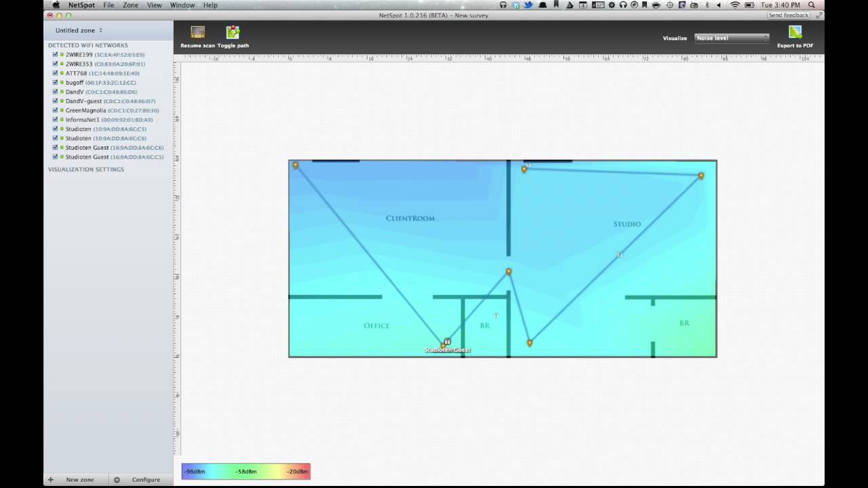
Task: Click the Send feedback button
Action: tap(788, 15)
